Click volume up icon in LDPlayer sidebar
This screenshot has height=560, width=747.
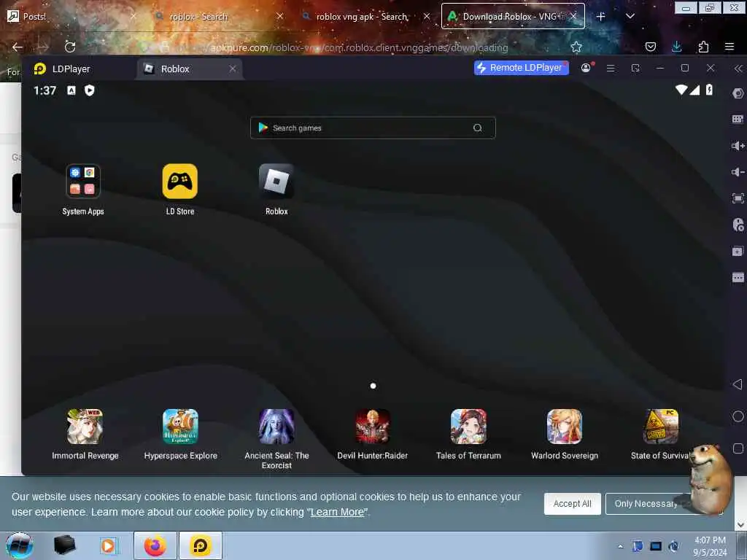click(738, 146)
